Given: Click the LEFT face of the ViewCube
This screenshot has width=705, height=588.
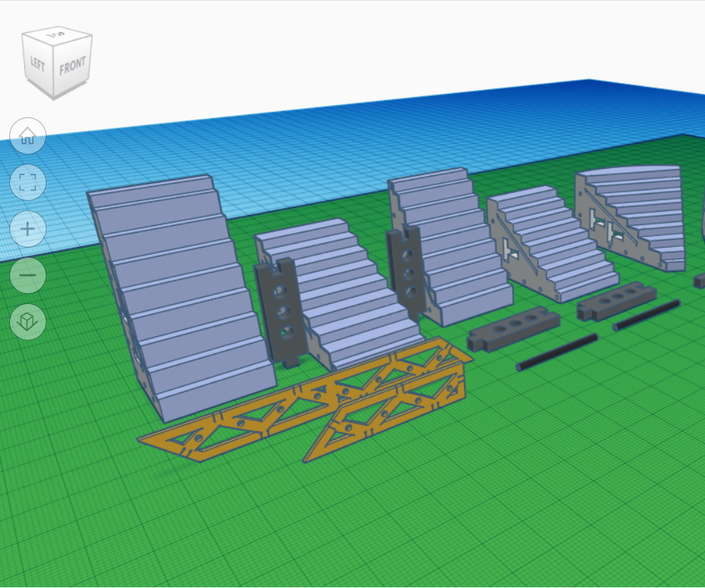Looking at the screenshot, I should (39, 64).
